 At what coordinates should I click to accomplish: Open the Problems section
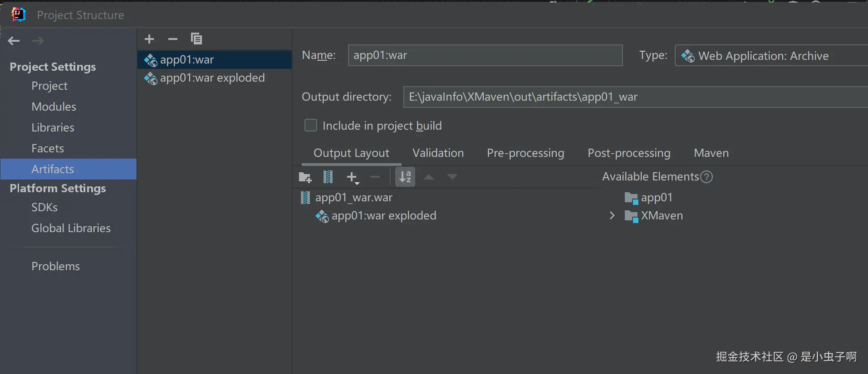tap(55, 267)
